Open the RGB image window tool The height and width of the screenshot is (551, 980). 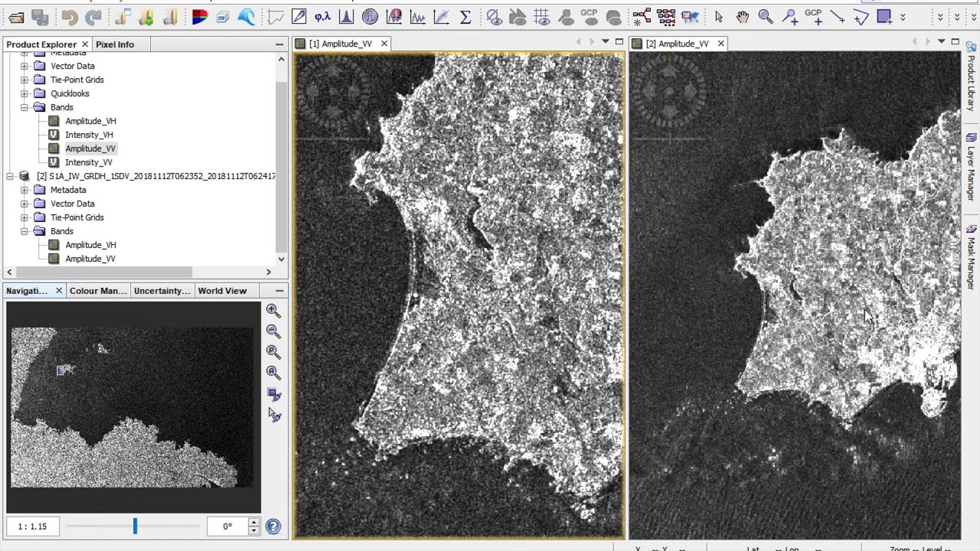coord(199,16)
